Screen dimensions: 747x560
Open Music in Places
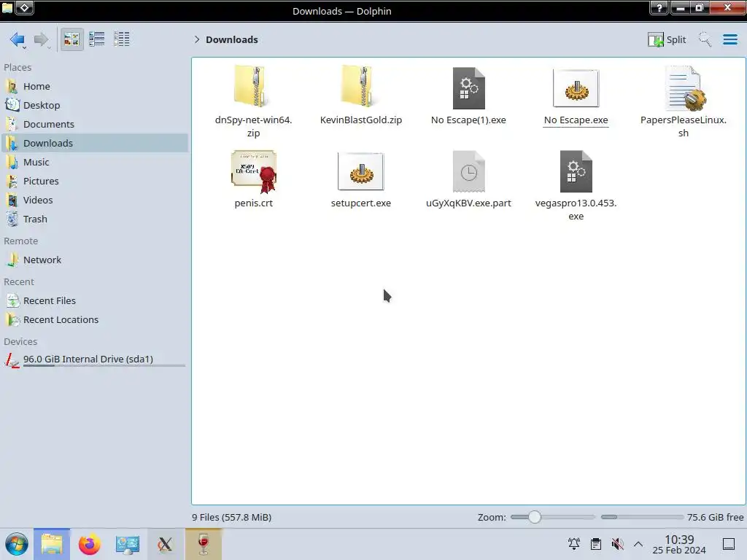click(x=94, y=163)
